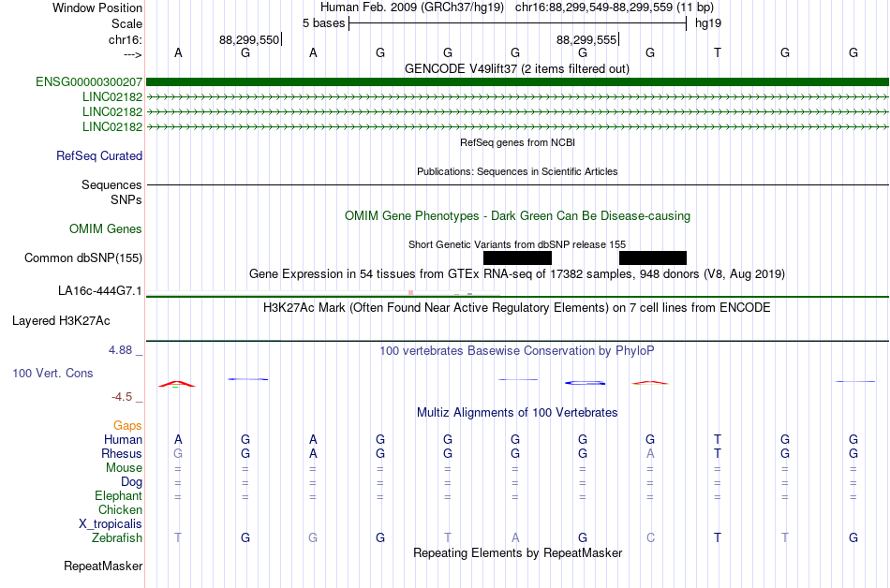
Task: Open the Gene Expression in 54 tissues title
Action: [517, 274]
